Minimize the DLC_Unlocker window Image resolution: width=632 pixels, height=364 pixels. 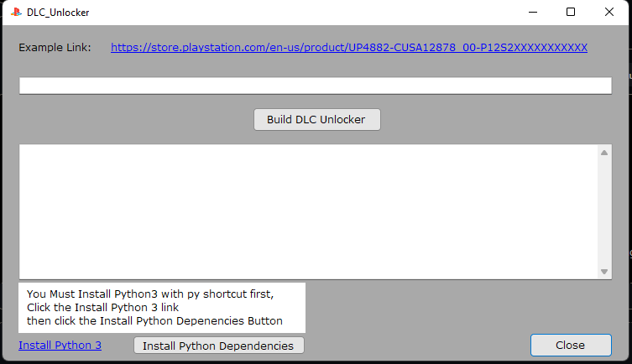tap(533, 12)
